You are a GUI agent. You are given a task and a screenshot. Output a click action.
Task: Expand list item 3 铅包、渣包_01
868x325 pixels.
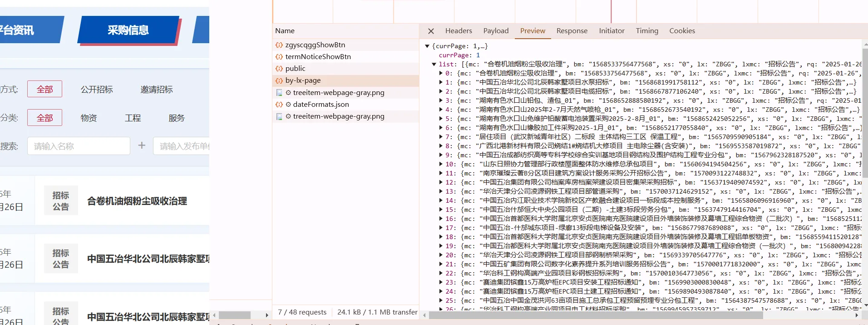point(441,100)
